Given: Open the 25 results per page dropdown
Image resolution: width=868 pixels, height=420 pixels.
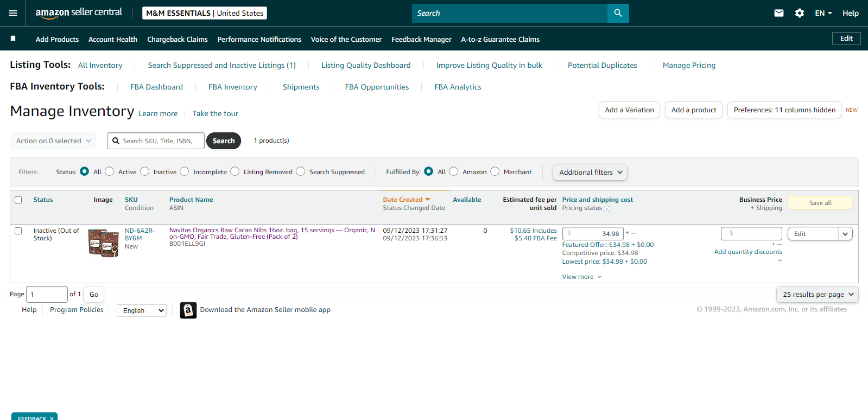Looking at the screenshot, I should [817, 294].
